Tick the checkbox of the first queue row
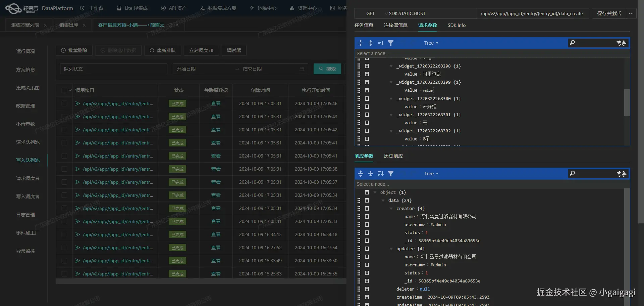 (64, 103)
